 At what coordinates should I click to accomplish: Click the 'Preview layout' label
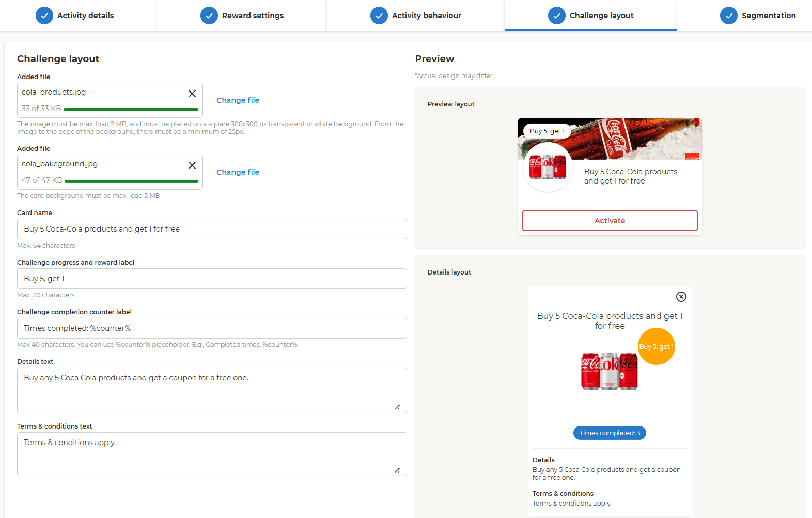click(451, 104)
